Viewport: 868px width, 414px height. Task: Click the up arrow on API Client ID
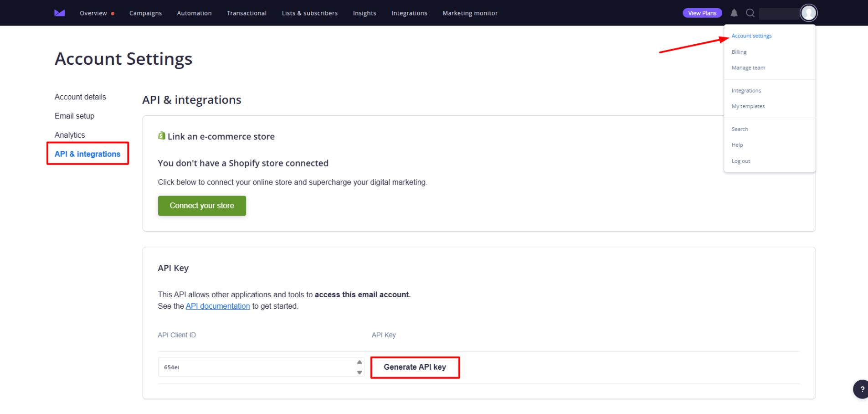(x=360, y=363)
